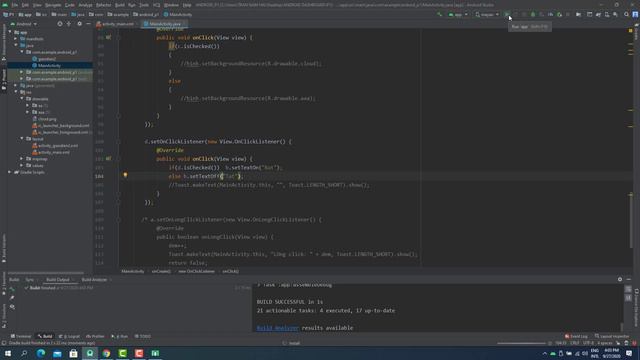Open the Analyze menu
The width and height of the screenshot is (640, 360).
click(x=85, y=5)
